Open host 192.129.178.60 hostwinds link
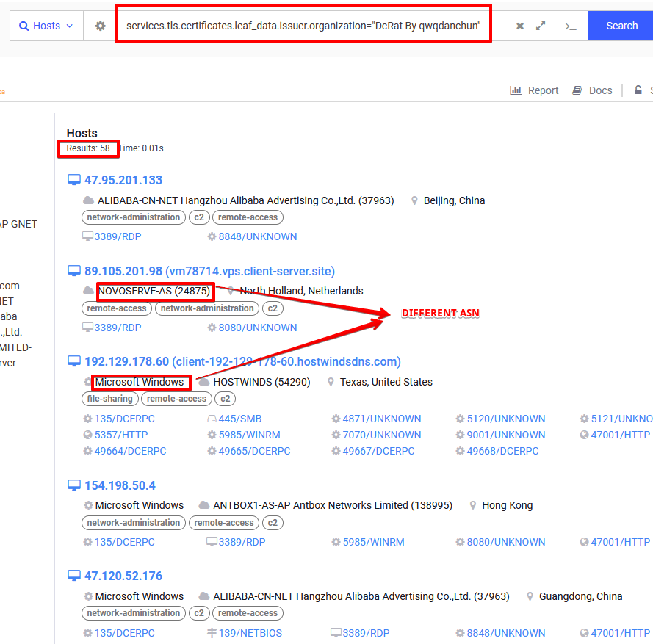Image resolution: width=653 pixels, height=644 pixels. pos(242,361)
